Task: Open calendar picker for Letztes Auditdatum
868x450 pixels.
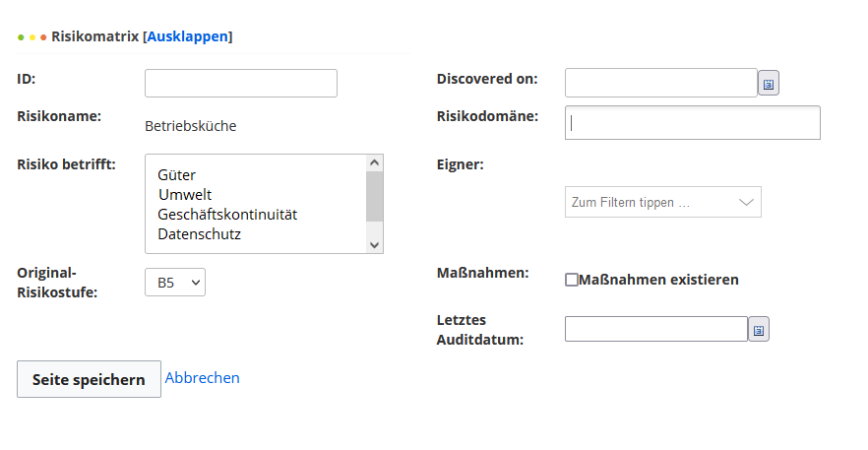Action: (759, 330)
